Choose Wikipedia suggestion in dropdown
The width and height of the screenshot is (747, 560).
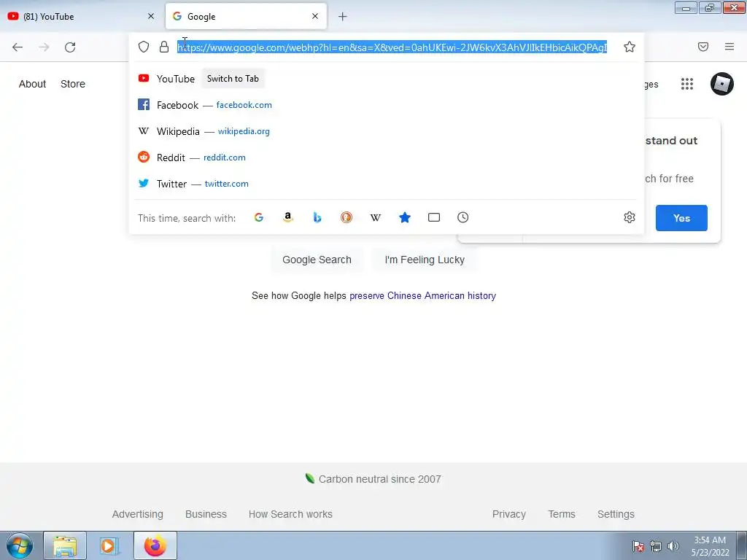point(386,131)
